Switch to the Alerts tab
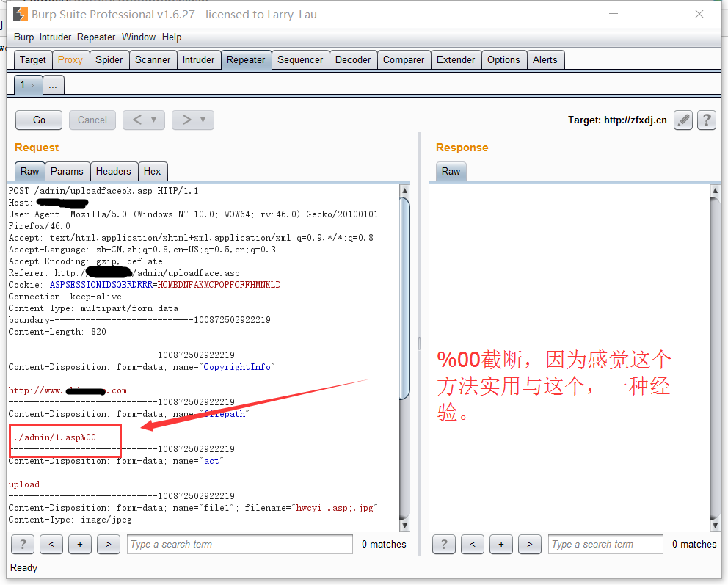The width and height of the screenshot is (728, 585). click(545, 60)
